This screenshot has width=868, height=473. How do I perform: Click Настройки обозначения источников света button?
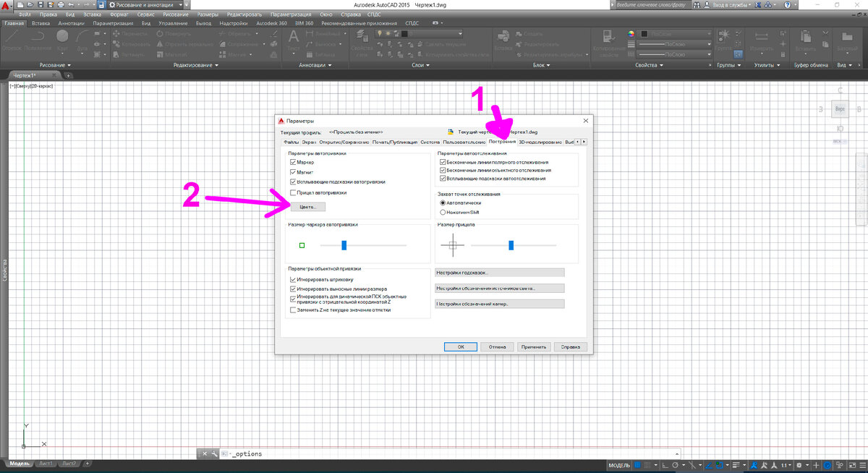pyautogui.click(x=498, y=288)
